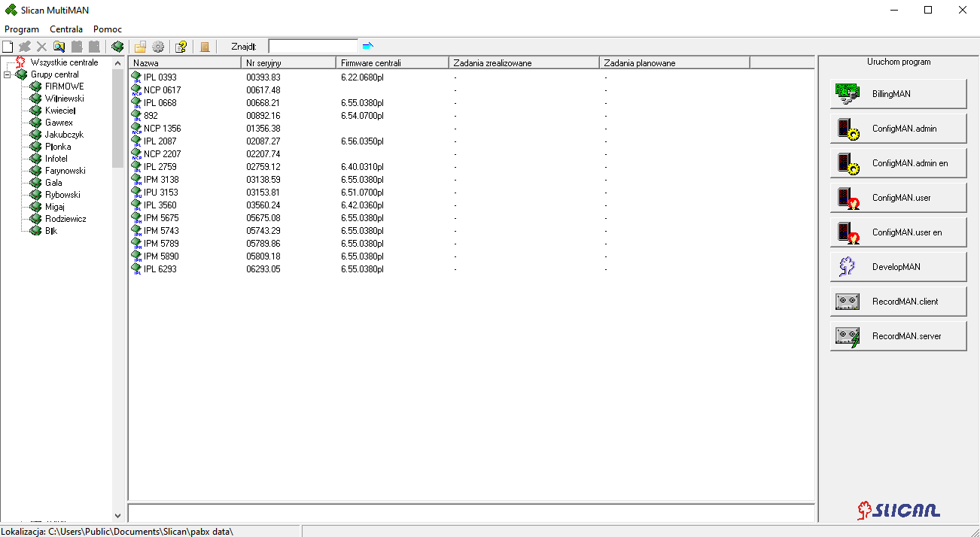Select the Płonka group

(58, 147)
